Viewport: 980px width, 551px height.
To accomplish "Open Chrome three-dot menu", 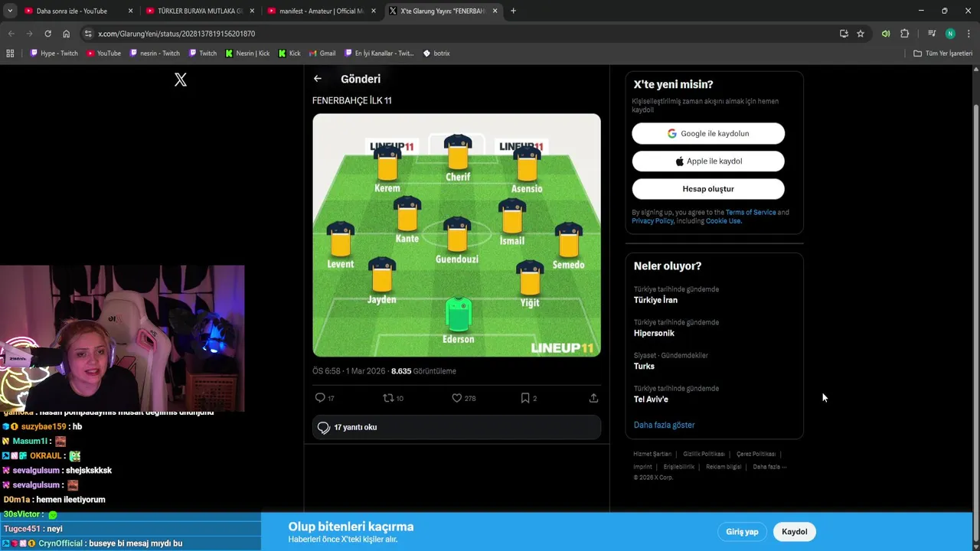I will click(968, 34).
